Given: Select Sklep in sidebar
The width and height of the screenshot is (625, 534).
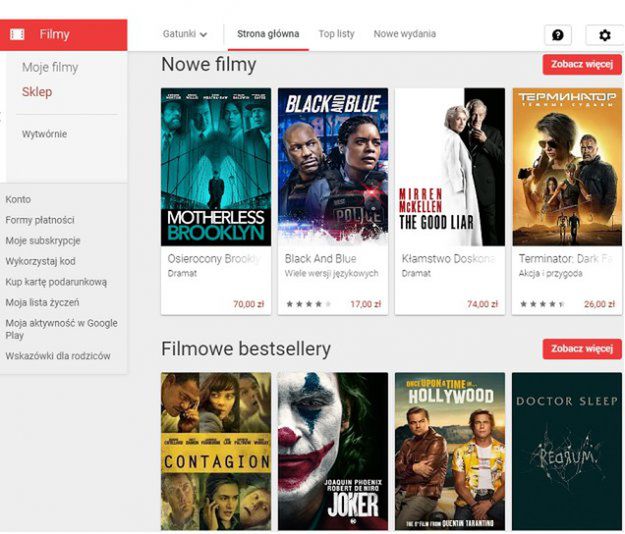Looking at the screenshot, I should click(x=37, y=92).
